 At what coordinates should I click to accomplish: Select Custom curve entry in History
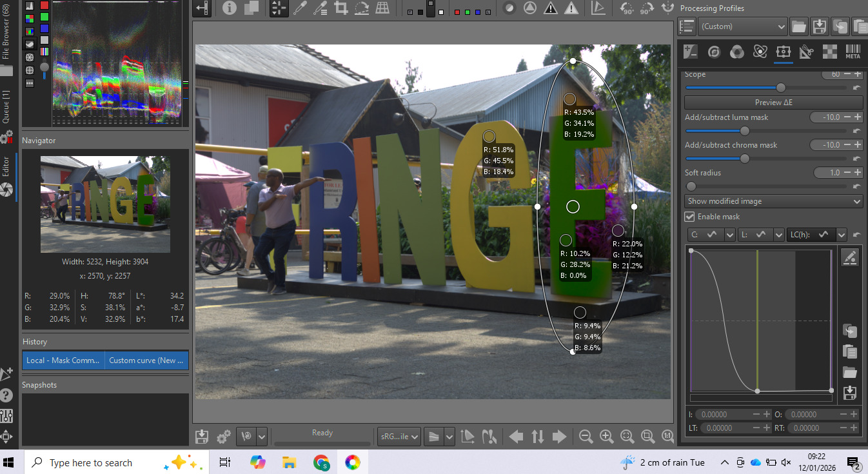click(146, 360)
